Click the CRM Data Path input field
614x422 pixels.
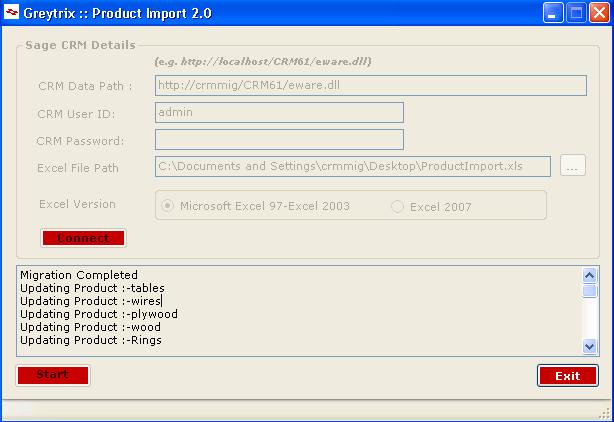[x=370, y=85]
